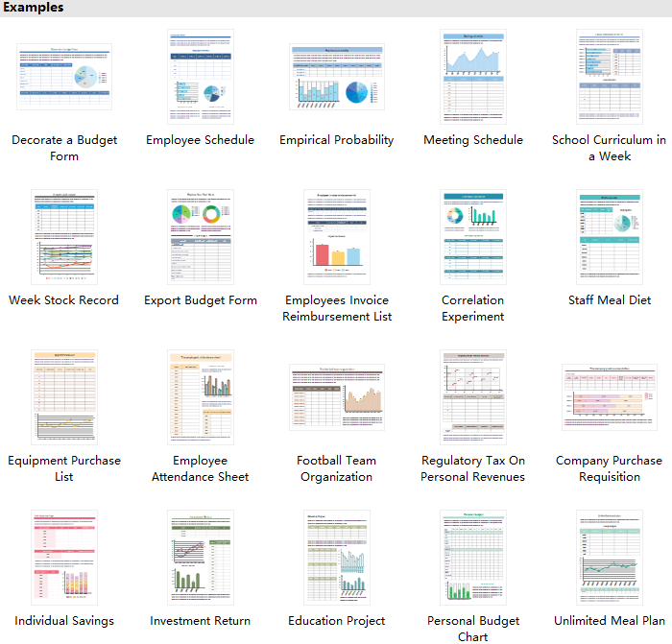Image resolution: width=672 pixels, height=644 pixels.
Task: Open Football Team Organization thumbnail
Action: tap(337, 397)
